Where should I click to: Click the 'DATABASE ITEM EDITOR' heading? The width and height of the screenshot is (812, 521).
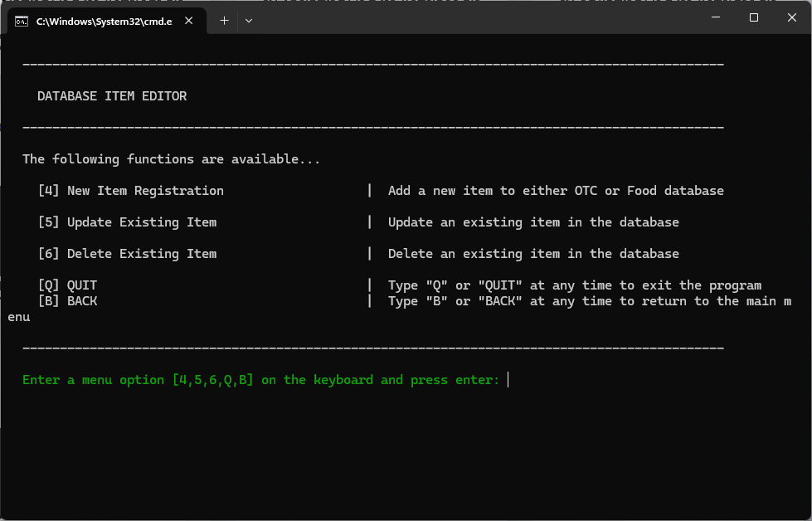tap(112, 96)
